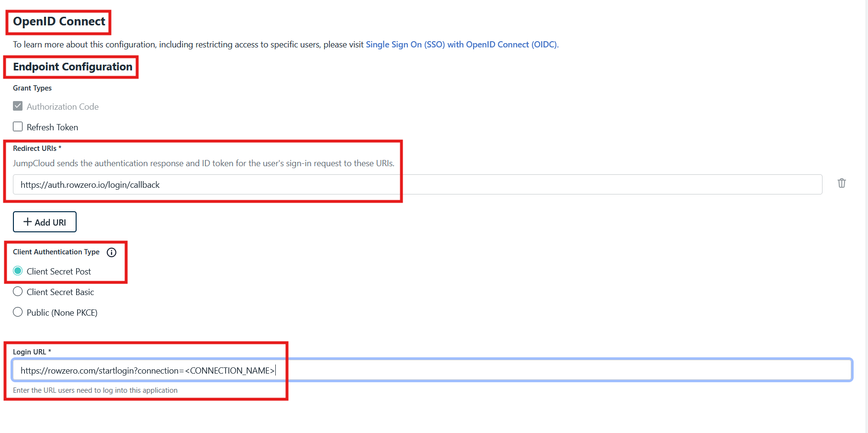Click the JumpCloud authentication response description text

click(203, 163)
